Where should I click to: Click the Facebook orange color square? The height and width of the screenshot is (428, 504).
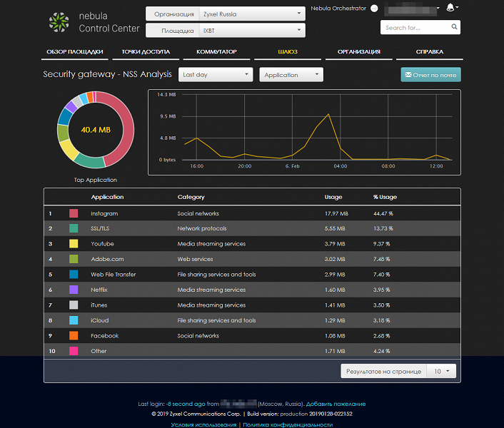point(74,335)
